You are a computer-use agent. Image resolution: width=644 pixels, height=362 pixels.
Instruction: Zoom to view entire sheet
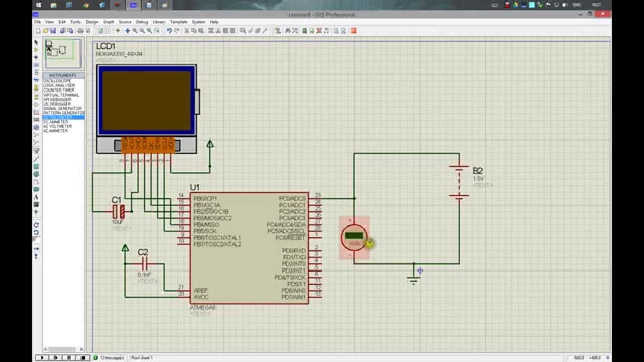point(149,31)
